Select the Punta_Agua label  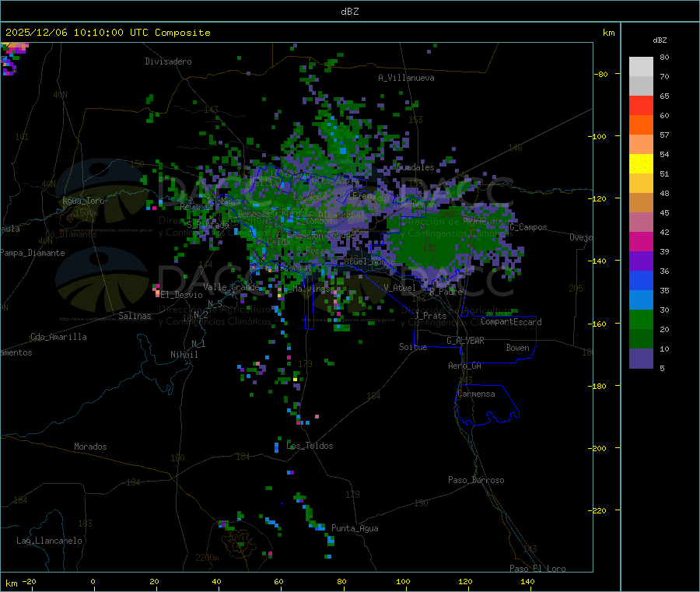tap(355, 528)
